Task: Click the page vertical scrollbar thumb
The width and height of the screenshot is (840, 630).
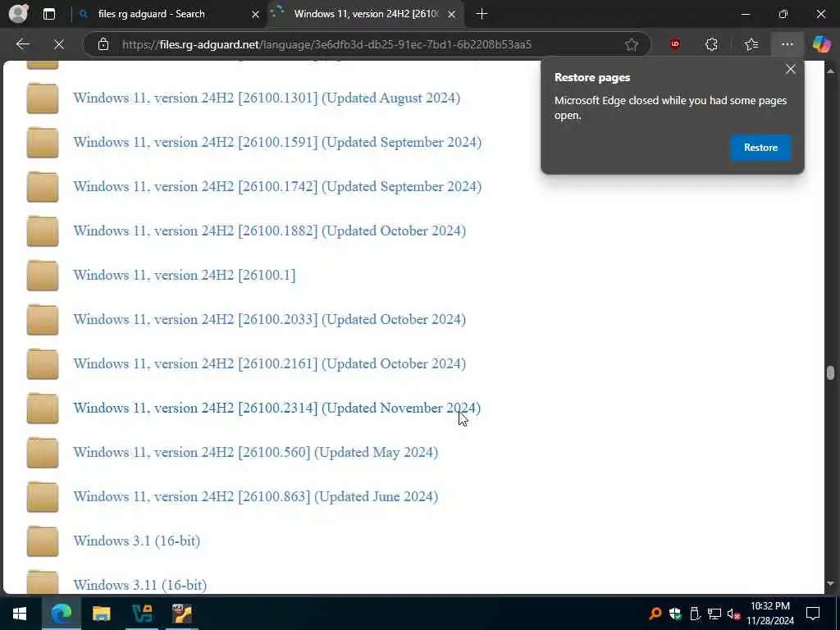Action: (x=830, y=373)
